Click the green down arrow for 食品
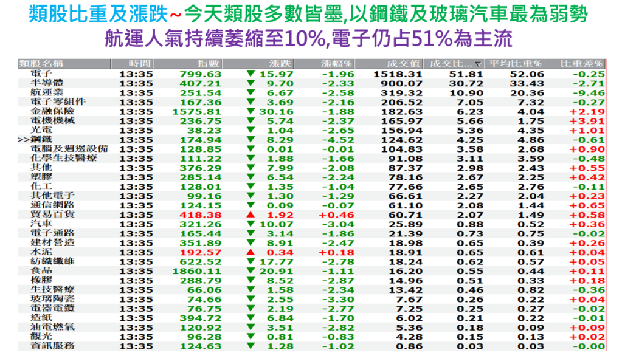The image size is (622, 364). click(250, 270)
